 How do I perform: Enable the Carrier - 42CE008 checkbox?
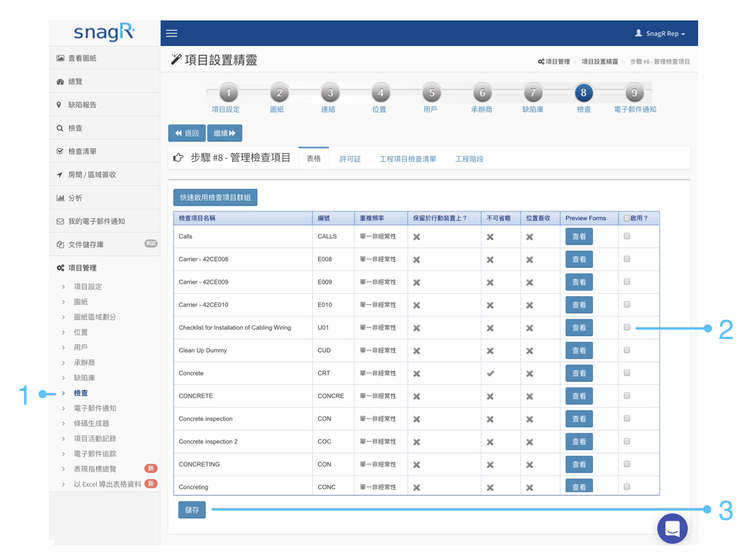click(627, 259)
